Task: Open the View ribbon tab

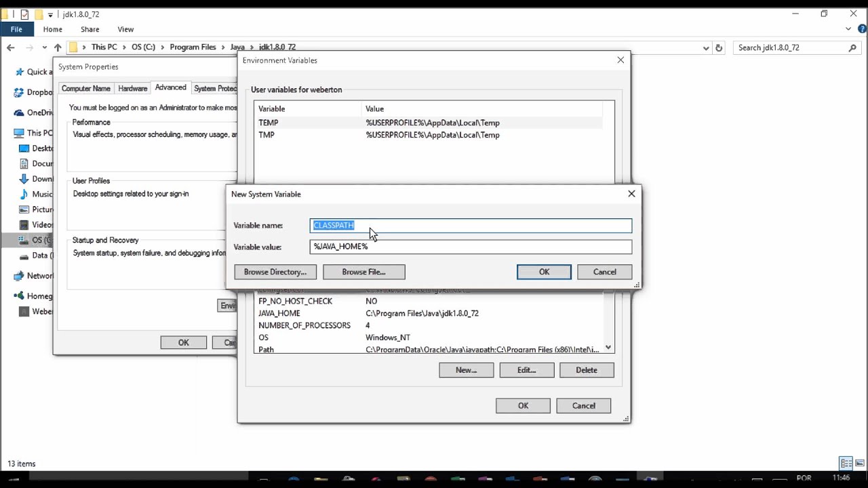Action: (x=125, y=29)
